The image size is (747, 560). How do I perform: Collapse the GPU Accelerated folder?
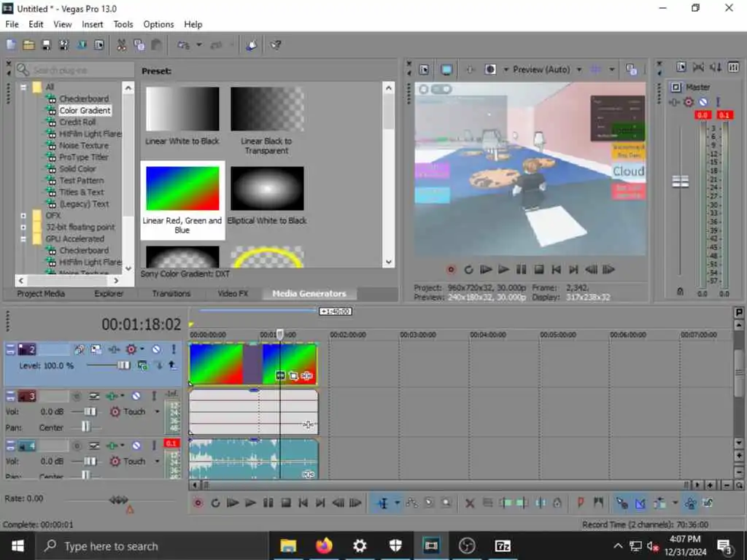pos(23,239)
